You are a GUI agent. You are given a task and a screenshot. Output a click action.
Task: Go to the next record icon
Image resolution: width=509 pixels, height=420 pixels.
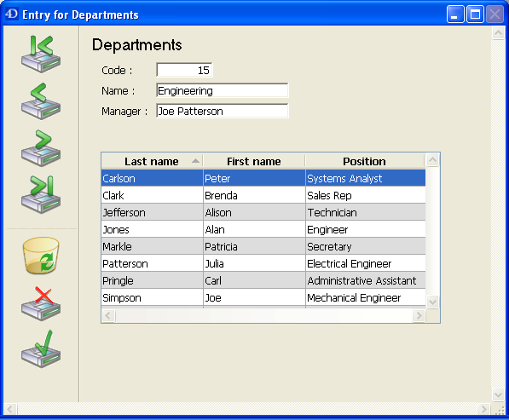pyautogui.click(x=41, y=148)
